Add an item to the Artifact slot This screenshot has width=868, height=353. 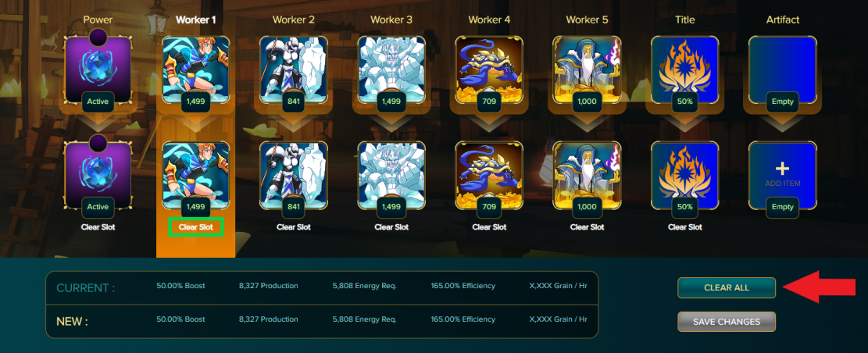(x=783, y=175)
